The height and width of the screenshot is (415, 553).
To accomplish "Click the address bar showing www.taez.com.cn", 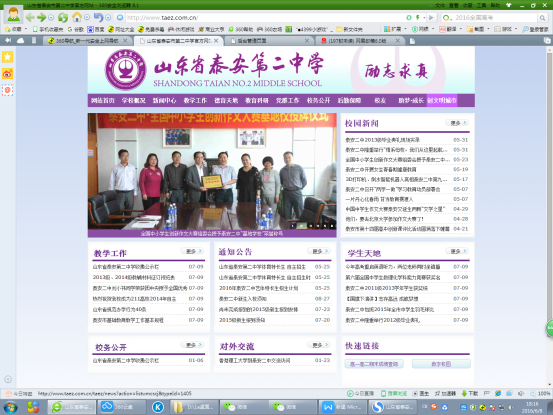I will pyautogui.click(x=265, y=18).
